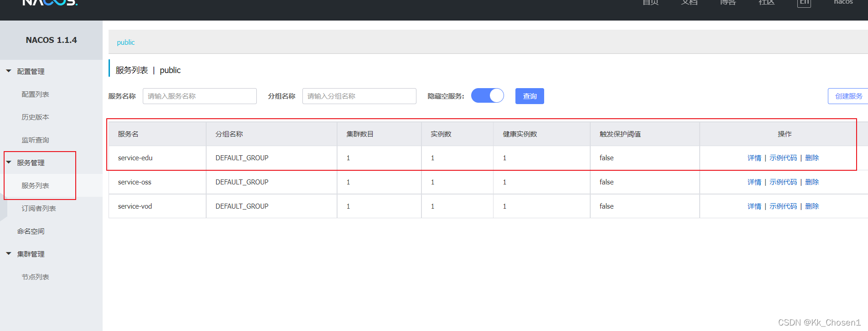Open 示例代码 for service-vod
Viewport: 868px width, 331px height.
pos(783,206)
